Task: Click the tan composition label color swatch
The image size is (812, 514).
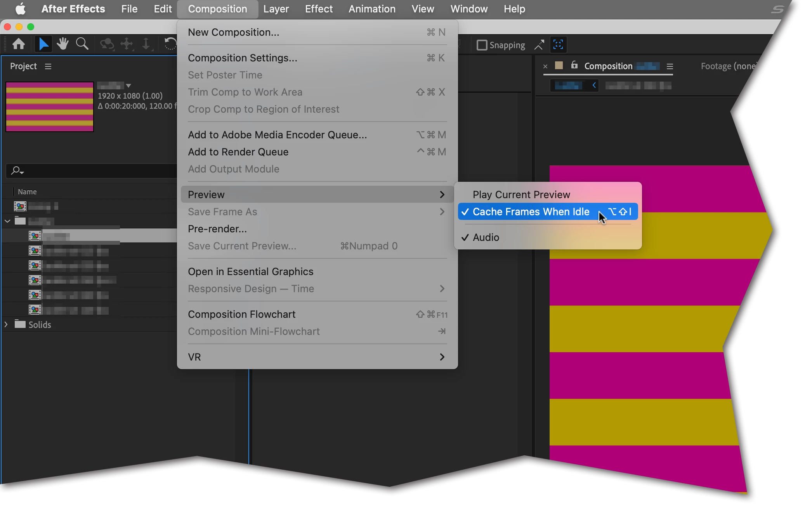Action: [559, 65]
